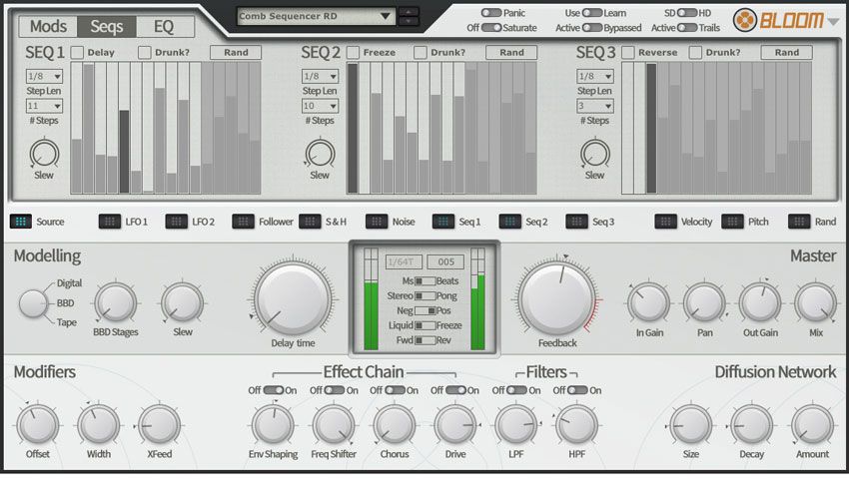Adjust the first step bar in SEQ 2
849x504 pixels.
(353, 128)
